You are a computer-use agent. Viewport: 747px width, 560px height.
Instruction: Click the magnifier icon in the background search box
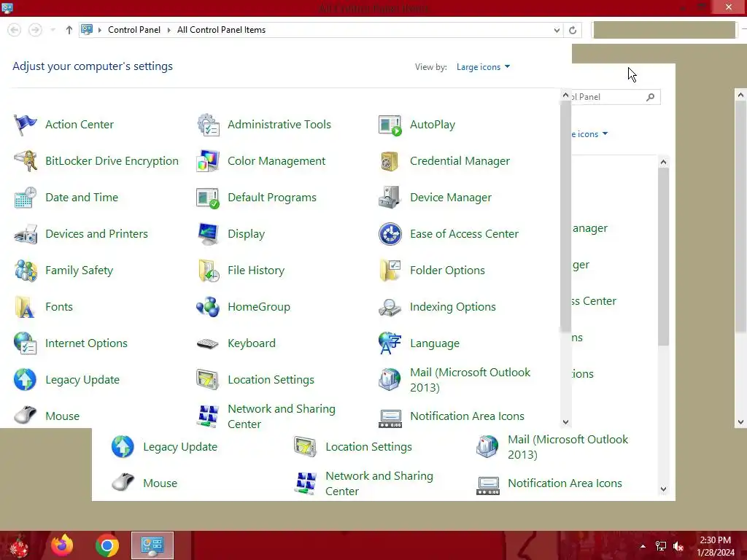(x=650, y=97)
